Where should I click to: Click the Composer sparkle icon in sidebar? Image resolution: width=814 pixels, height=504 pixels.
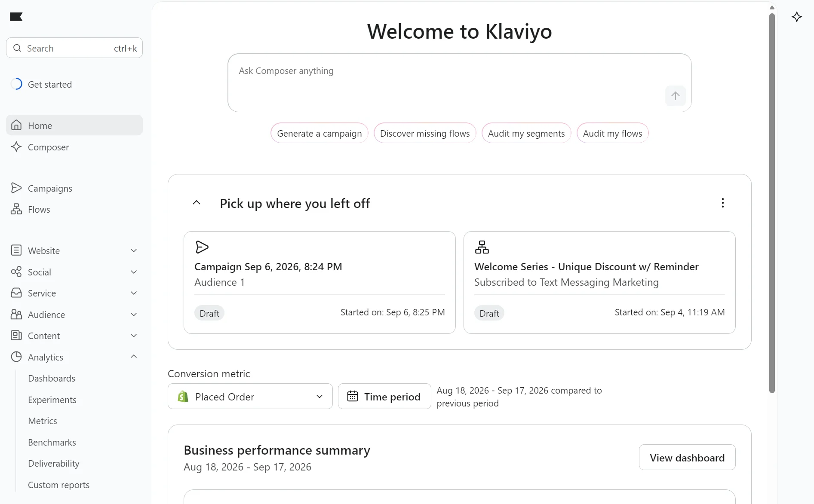click(16, 147)
